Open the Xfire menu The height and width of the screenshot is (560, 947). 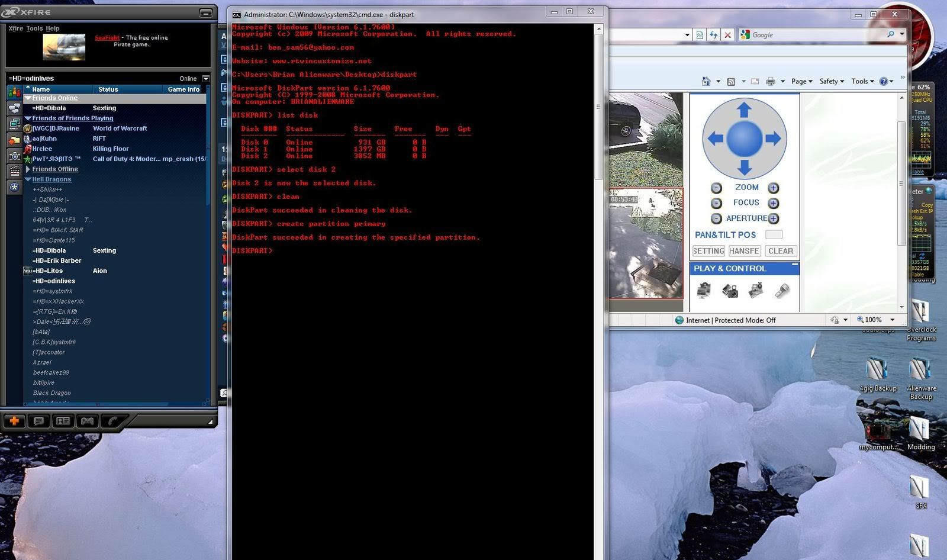tap(16, 28)
